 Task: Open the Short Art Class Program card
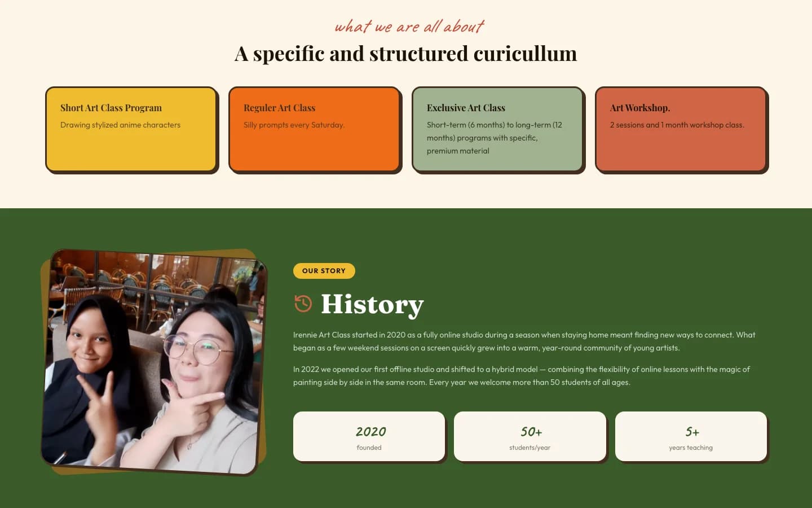pos(131,130)
